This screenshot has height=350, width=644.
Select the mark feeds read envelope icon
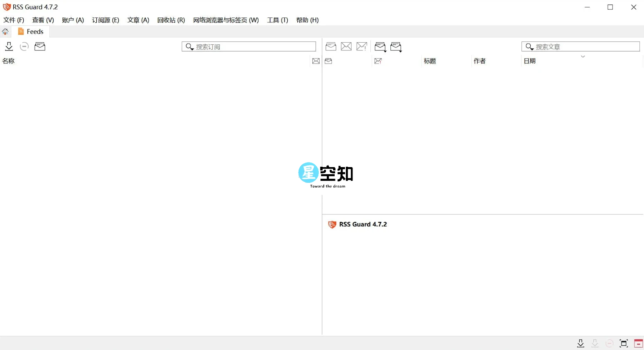(40, 46)
